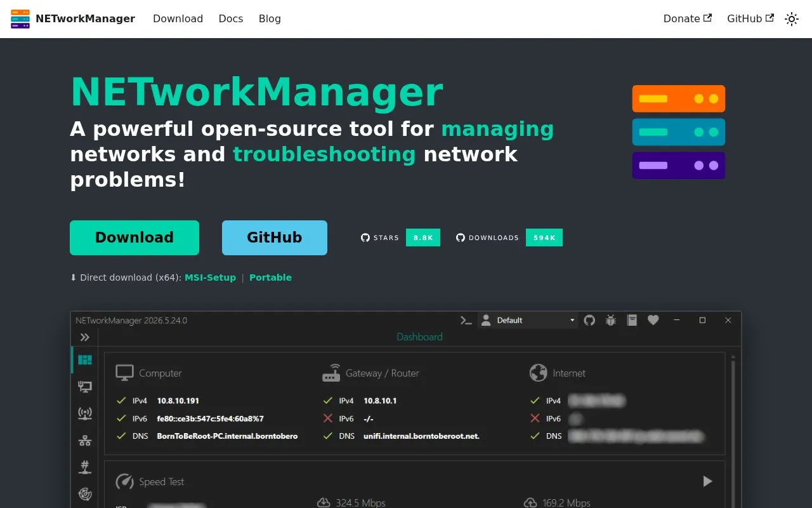Open the Download nav menu item
812x508 pixels.
pyautogui.click(x=178, y=19)
